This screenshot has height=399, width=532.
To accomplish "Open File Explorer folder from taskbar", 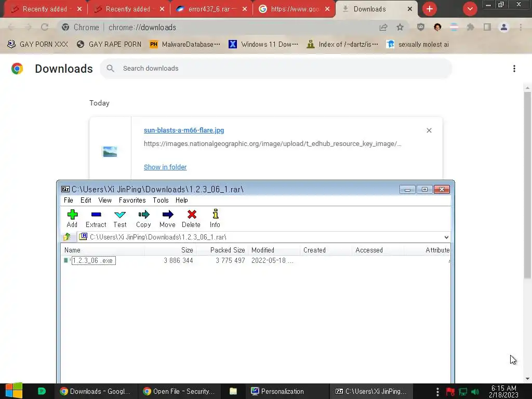I will (x=233, y=391).
